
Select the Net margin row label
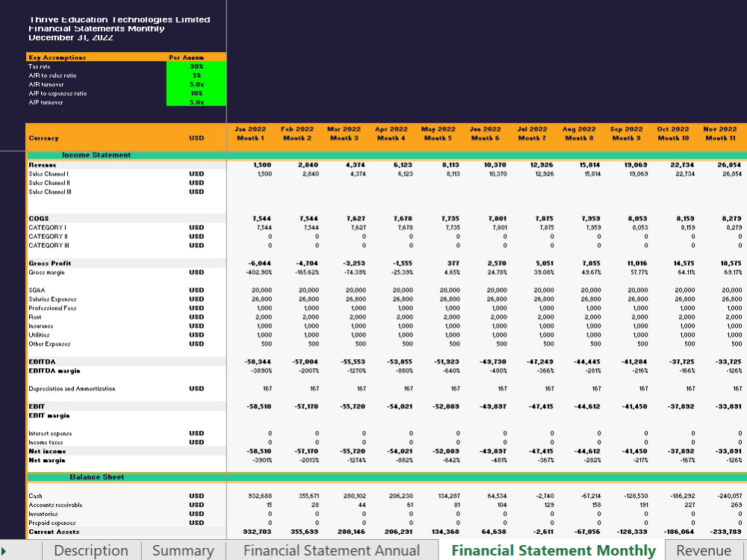click(x=46, y=461)
